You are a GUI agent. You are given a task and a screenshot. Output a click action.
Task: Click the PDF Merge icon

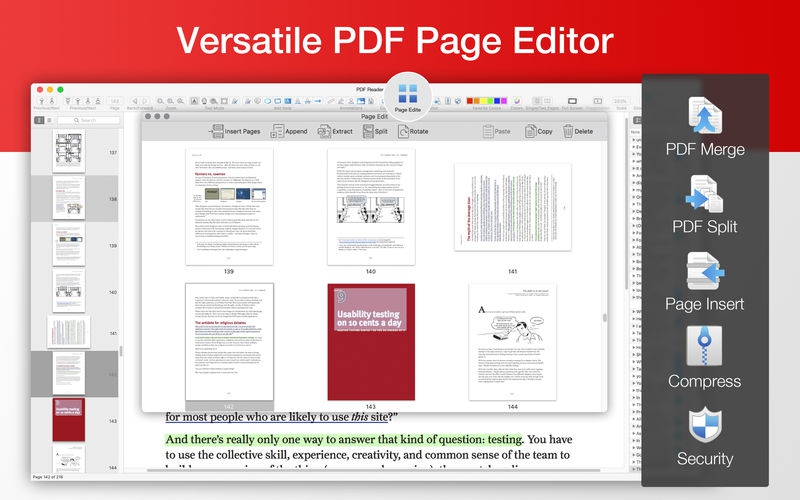[x=705, y=115]
